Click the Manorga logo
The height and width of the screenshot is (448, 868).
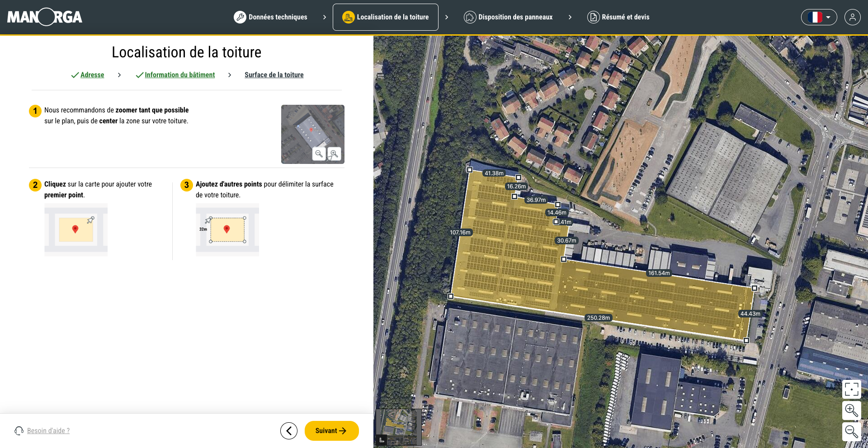pyautogui.click(x=45, y=17)
